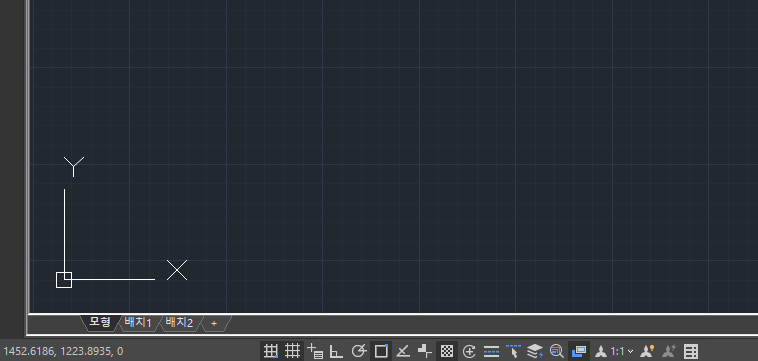The width and height of the screenshot is (758, 361).
Task: Toggle annotation auto-scale lightning icon
Action: tap(669, 351)
